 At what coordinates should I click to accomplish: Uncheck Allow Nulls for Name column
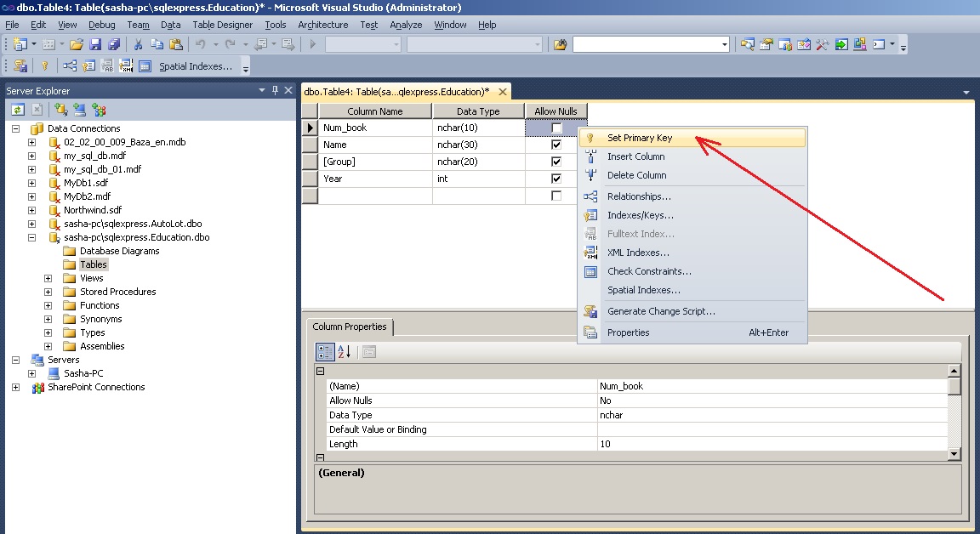point(556,145)
